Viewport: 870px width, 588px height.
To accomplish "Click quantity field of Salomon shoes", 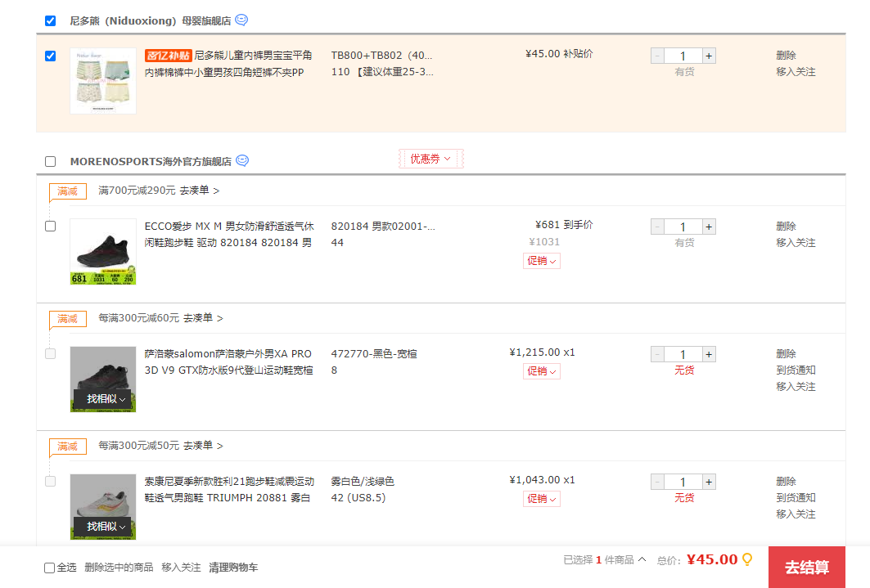I will click(683, 354).
